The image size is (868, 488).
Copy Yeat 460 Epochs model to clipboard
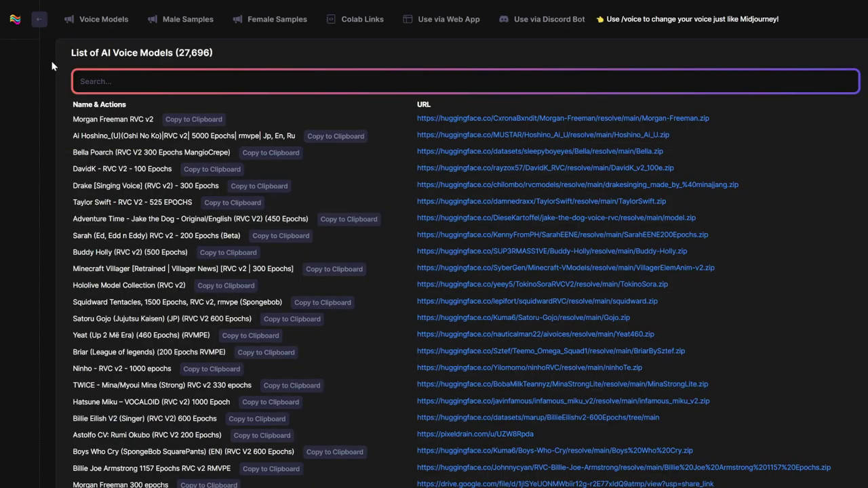pyautogui.click(x=250, y=335)
